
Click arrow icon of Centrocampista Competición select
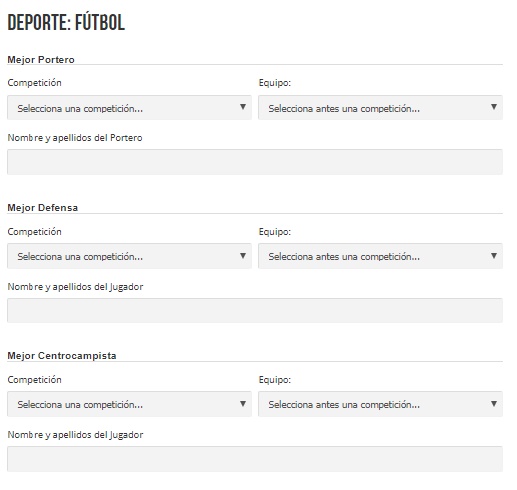point(243,404)
